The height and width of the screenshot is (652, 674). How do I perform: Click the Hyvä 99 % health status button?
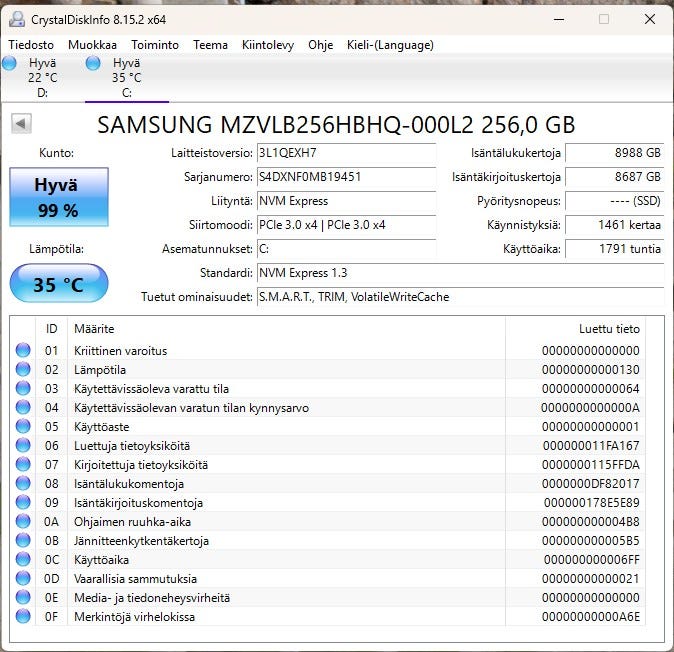pyautogui.click(x=57, y=196)
